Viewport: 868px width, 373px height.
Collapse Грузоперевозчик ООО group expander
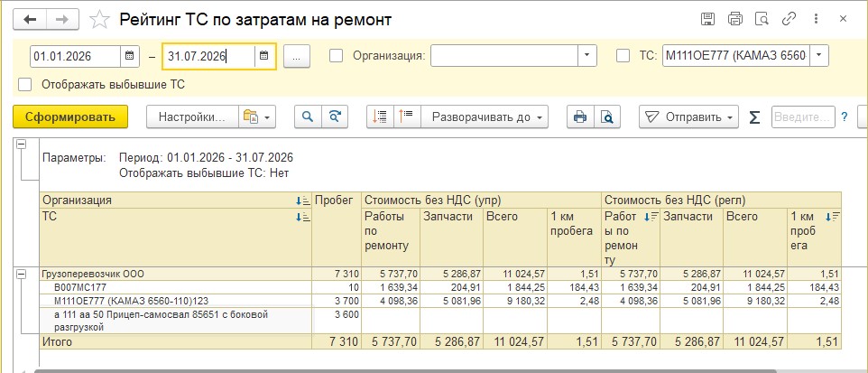(22, 274)
